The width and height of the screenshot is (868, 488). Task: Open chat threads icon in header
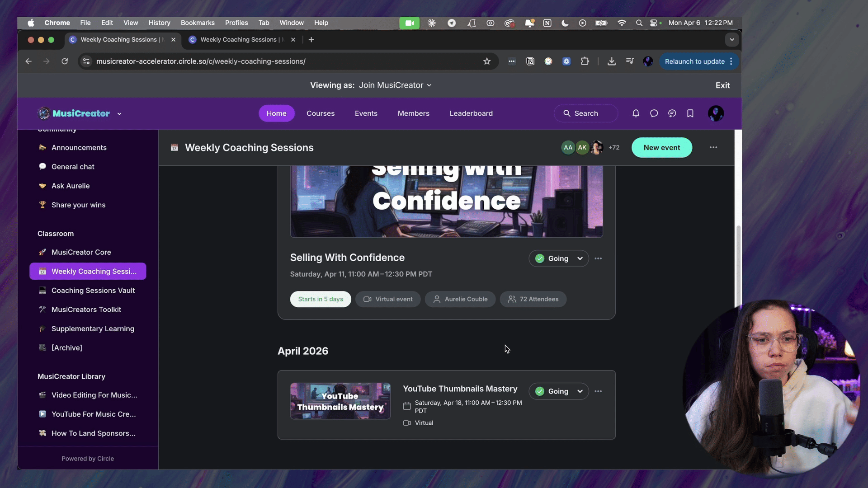pyautogui.click(x=672, y=113)
